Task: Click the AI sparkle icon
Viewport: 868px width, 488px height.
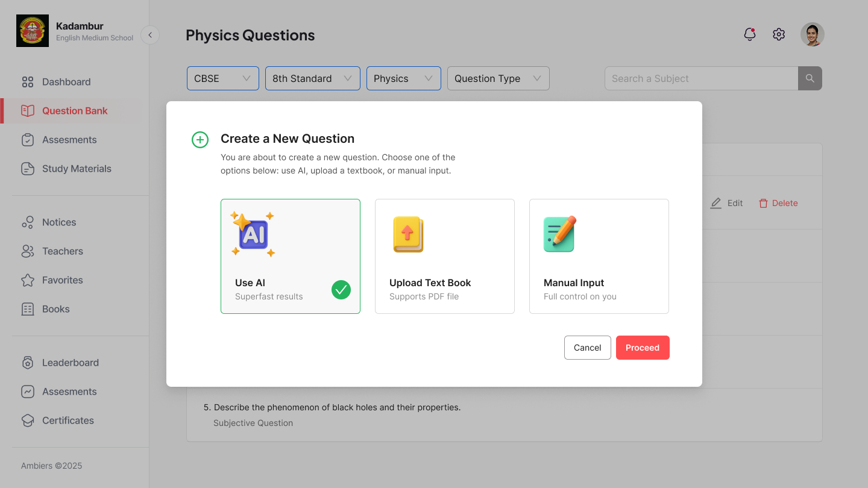Action: [253, 234]
